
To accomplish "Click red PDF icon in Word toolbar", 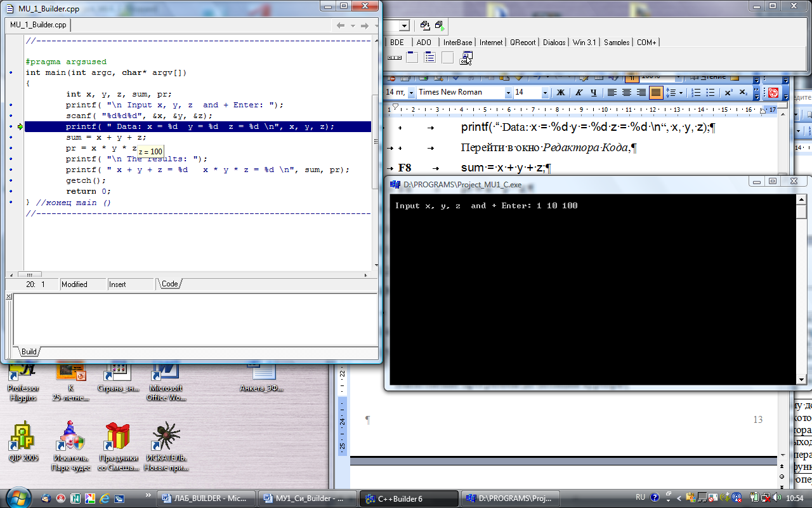I will [x=773, y=93].
